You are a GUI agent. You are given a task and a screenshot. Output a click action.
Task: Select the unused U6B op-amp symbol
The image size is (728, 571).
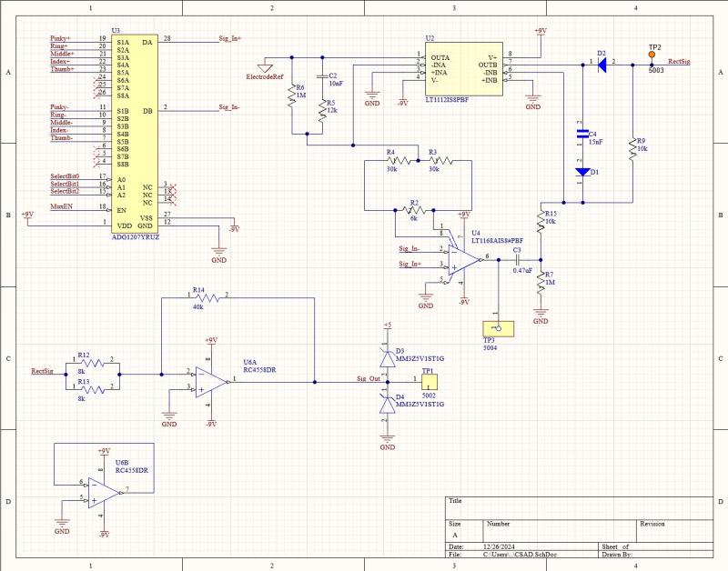click(x=105, y=491)
